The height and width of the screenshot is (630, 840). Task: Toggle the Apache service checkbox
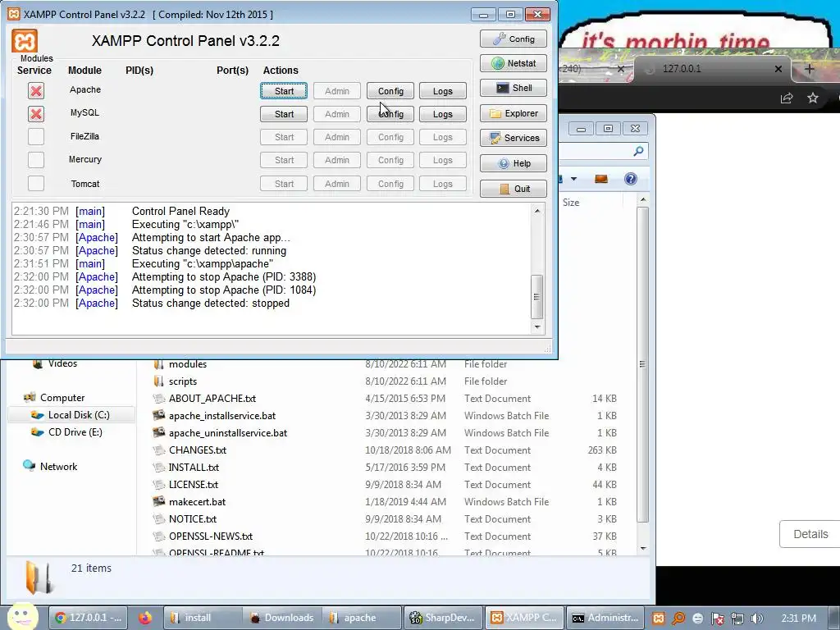[x=36, y=90]
